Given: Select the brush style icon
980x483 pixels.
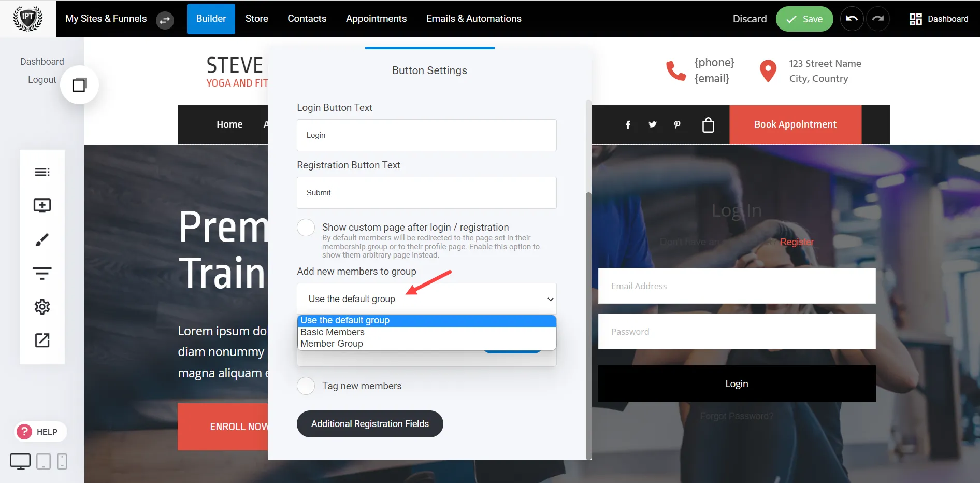Looking at the screenshot, I should pyautogui.click(x=42, y=239).
